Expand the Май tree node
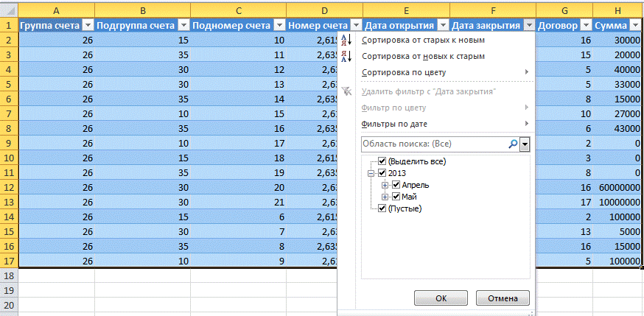The height and width of the screenshot is (316, 644). coord(385,197)
